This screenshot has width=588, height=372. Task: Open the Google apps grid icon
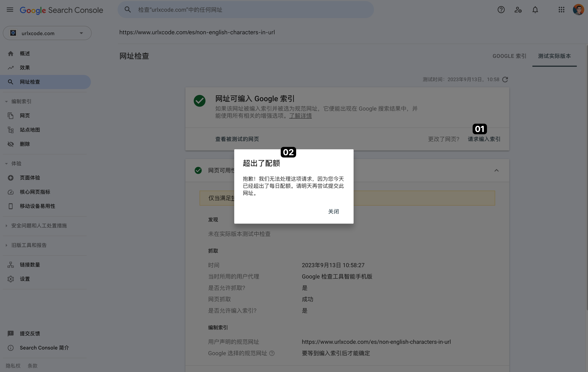[561, 10]
